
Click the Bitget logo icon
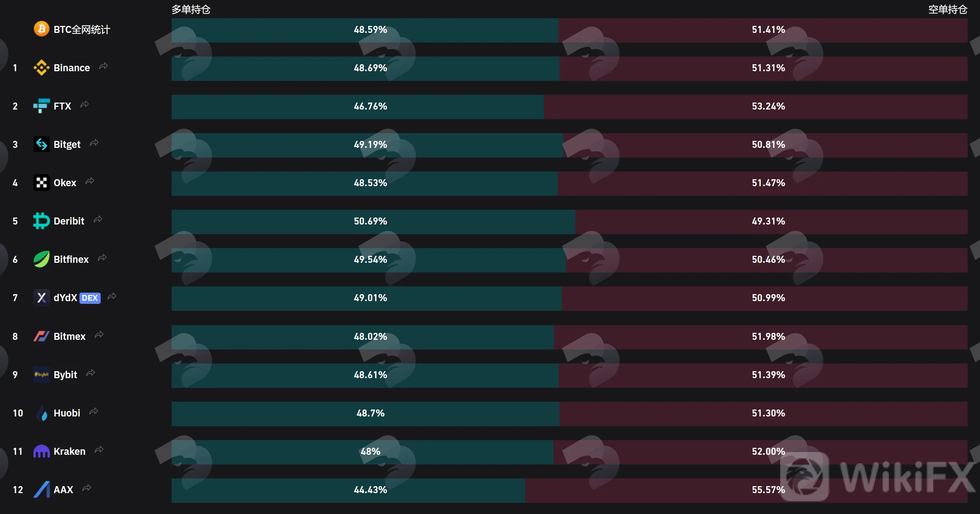point(41,144)
